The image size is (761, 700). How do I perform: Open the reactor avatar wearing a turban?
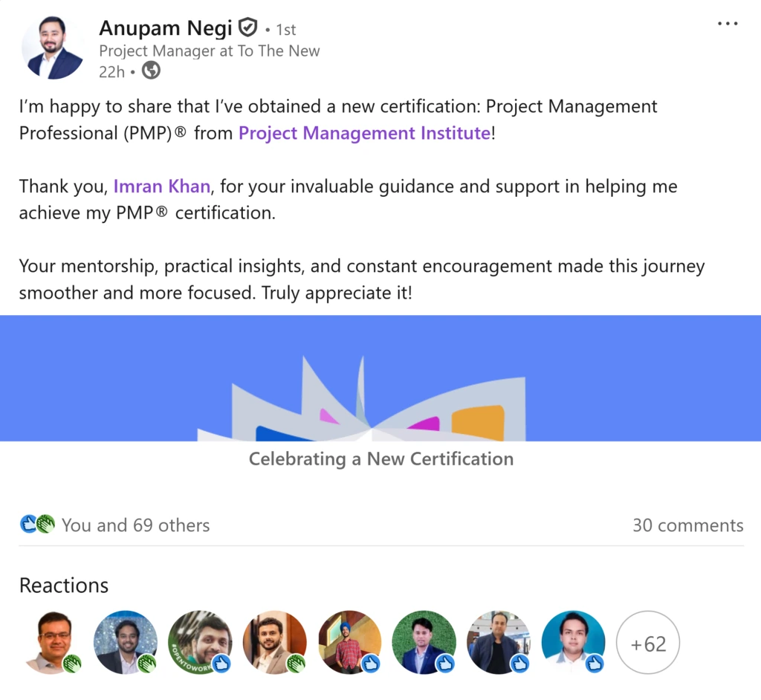click(349, 642)
